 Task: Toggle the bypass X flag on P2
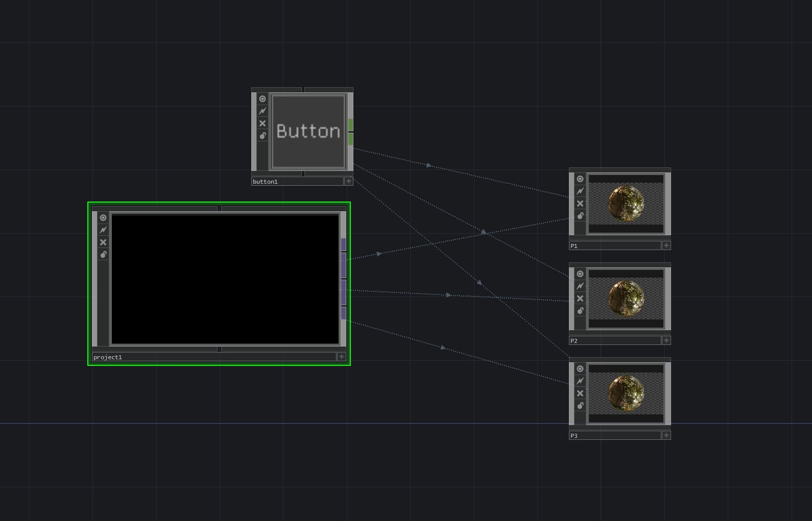click(x=580, y=299)
